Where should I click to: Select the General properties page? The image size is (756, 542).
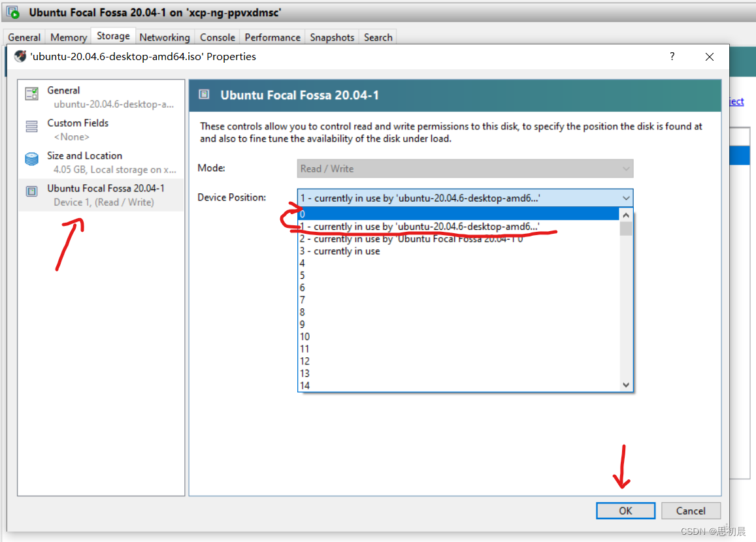coord(101,97)
